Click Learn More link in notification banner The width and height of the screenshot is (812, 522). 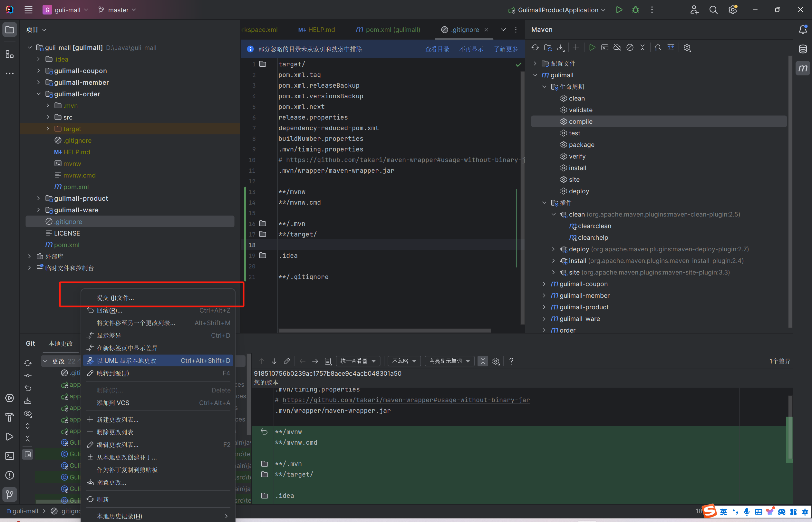pyautogui.click(x=506, y=49)
